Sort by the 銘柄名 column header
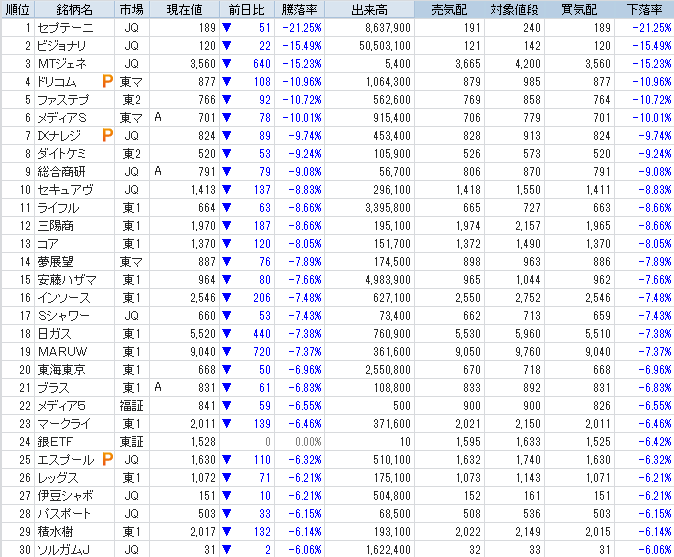 pyautogui.click(x=74, y=9)
